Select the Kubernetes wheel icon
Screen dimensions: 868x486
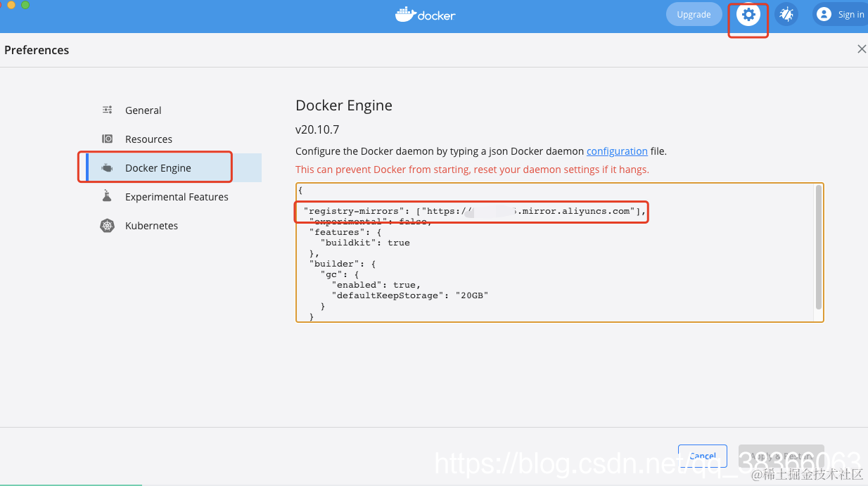107,225
